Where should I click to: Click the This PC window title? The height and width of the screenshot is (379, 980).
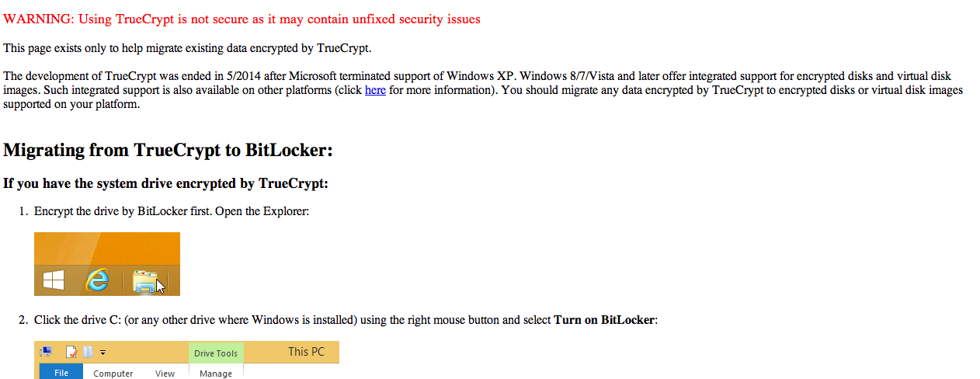point(306,352)
